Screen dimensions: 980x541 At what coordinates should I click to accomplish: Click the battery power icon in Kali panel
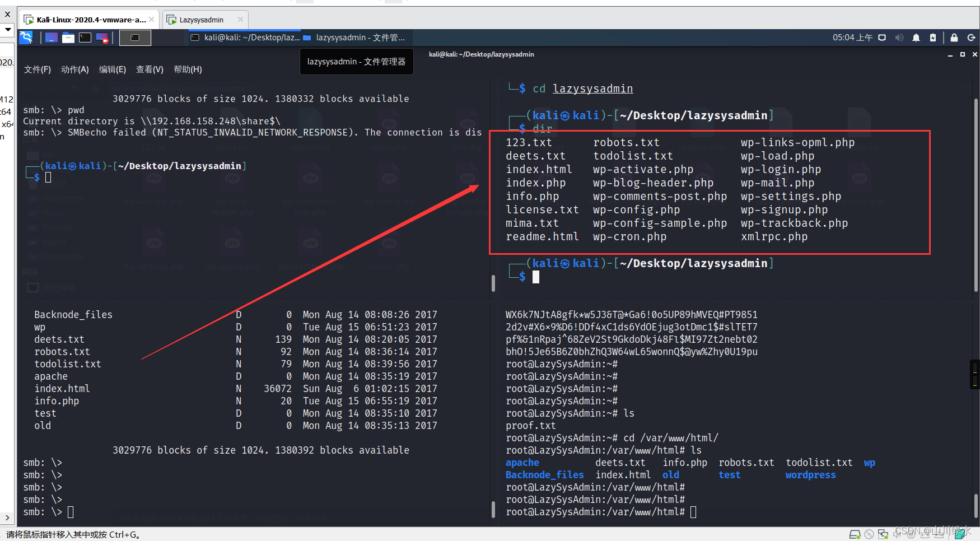(x=933, y=38)
